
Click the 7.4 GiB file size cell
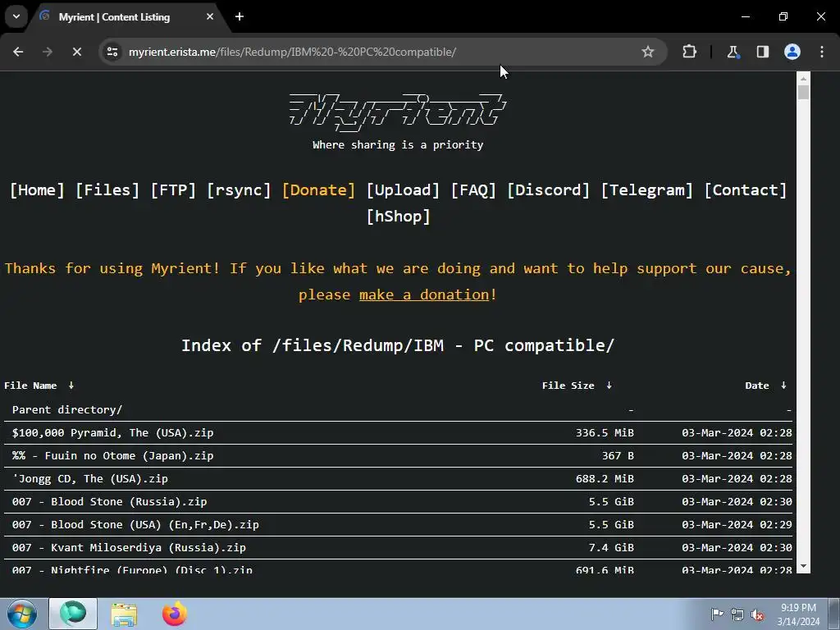click(x=611, y=548)
